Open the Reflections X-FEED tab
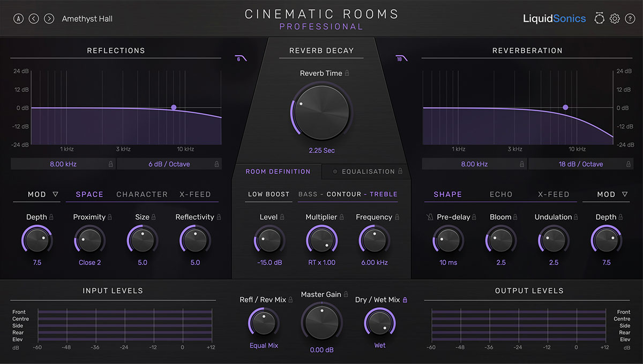Viewport: 643px width, 364px height. [x=195, y=194]
